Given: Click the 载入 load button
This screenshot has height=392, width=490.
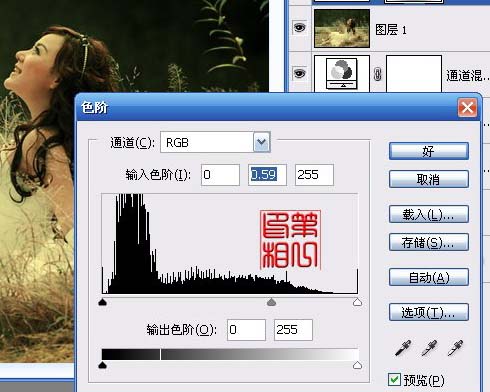Looking at the screenshot, I should [x=429, y=215].
